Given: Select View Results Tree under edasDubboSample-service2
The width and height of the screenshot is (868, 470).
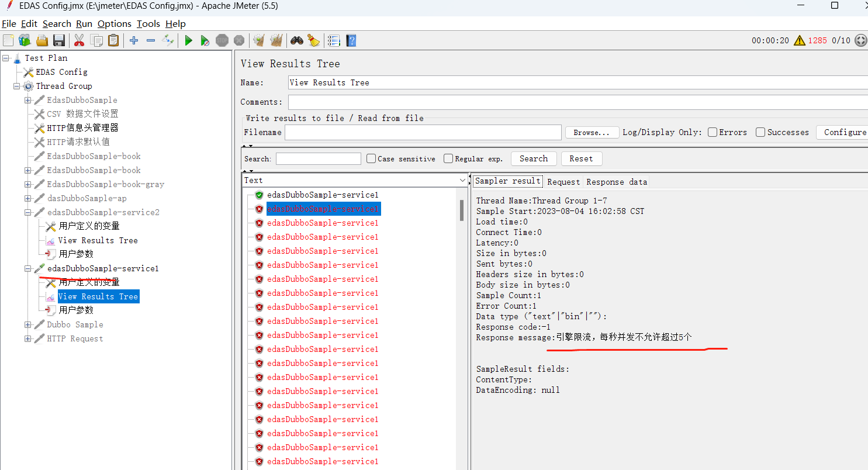Looking at the screenshot, I should tap(98, 240).
